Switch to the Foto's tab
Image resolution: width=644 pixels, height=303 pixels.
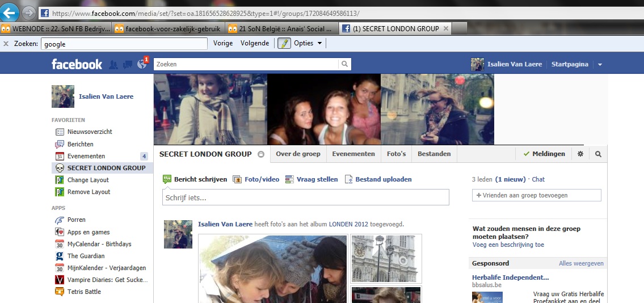(396, 154)
